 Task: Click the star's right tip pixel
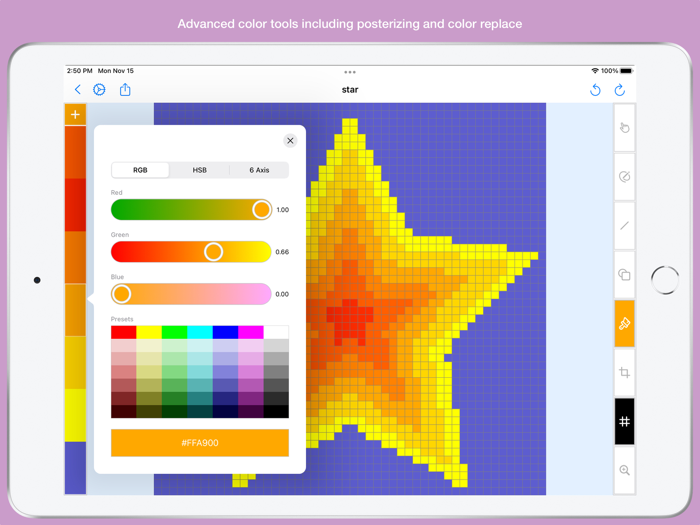click(534, 256)
